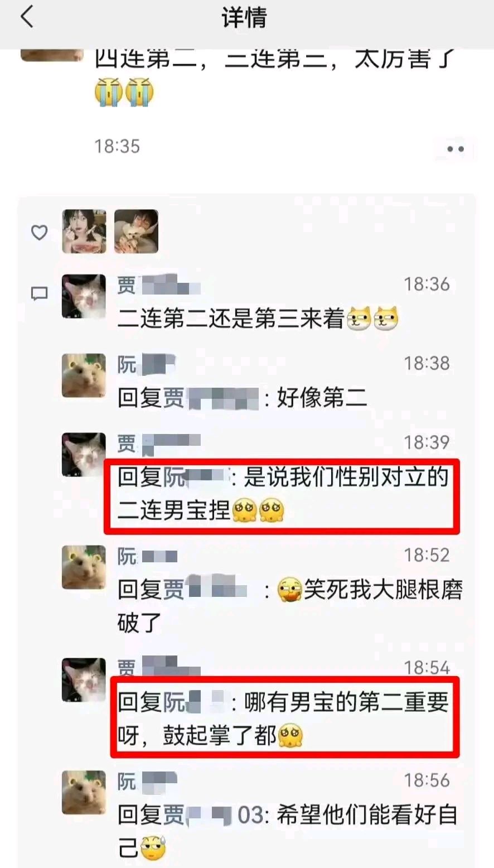Open the girl avatar in the likes row

click(84, 232)
